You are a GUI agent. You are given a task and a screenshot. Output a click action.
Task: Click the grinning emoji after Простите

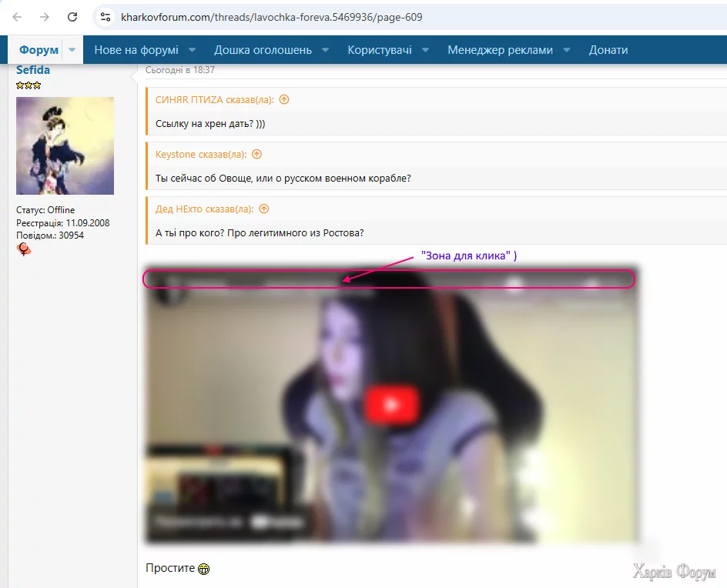click(x=203, y=569)
